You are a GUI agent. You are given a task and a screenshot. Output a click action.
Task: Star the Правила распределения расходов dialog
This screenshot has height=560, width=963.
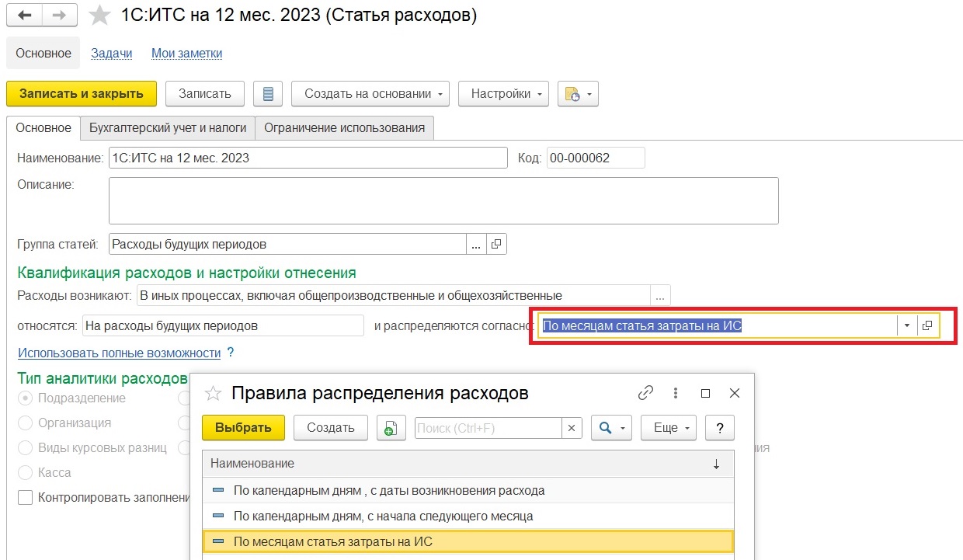(213, 394)
